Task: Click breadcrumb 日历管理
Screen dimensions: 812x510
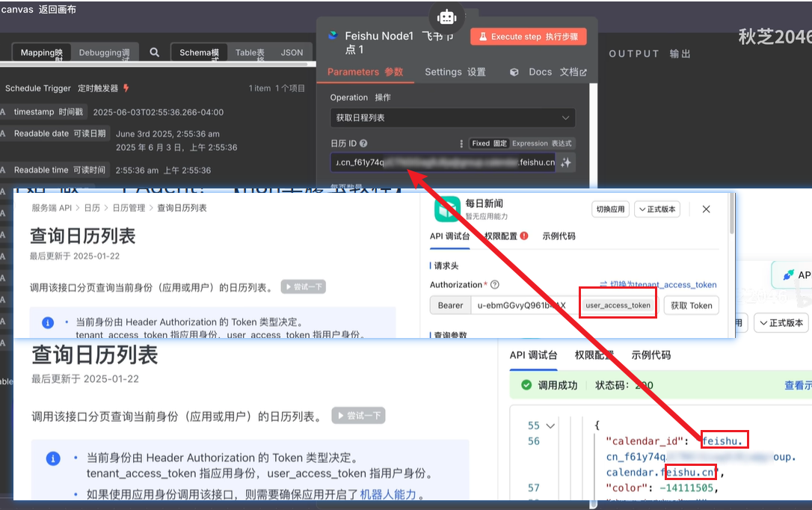Action: [x=129, y=208]
